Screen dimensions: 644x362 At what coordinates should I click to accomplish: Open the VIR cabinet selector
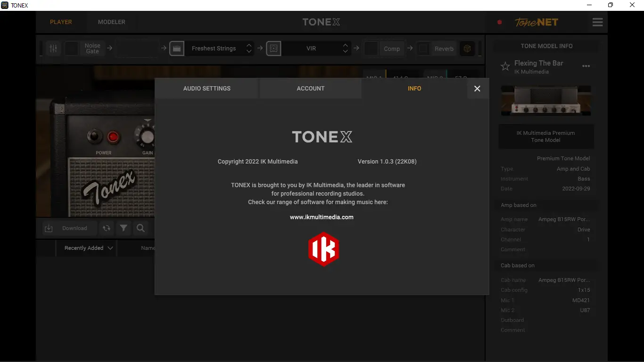pos(311,49)
